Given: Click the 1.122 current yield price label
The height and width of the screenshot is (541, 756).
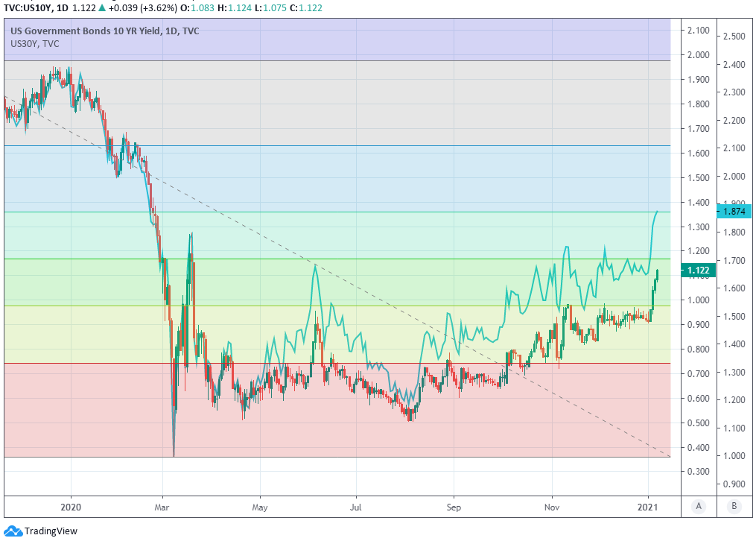Looking at the screenshot, I should 698,270.
